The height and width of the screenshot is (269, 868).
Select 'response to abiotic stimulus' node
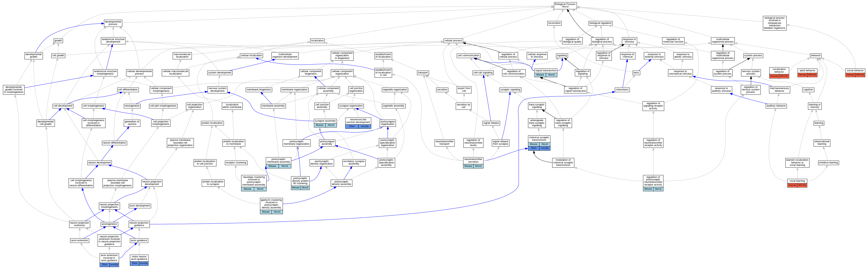(x=683, y=55)
